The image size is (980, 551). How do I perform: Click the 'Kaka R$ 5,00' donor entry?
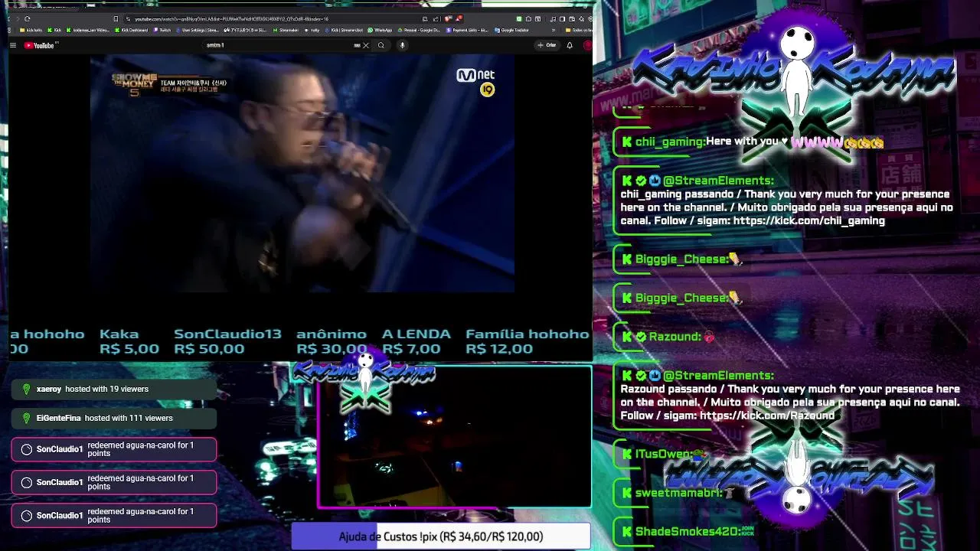(129, 341)
